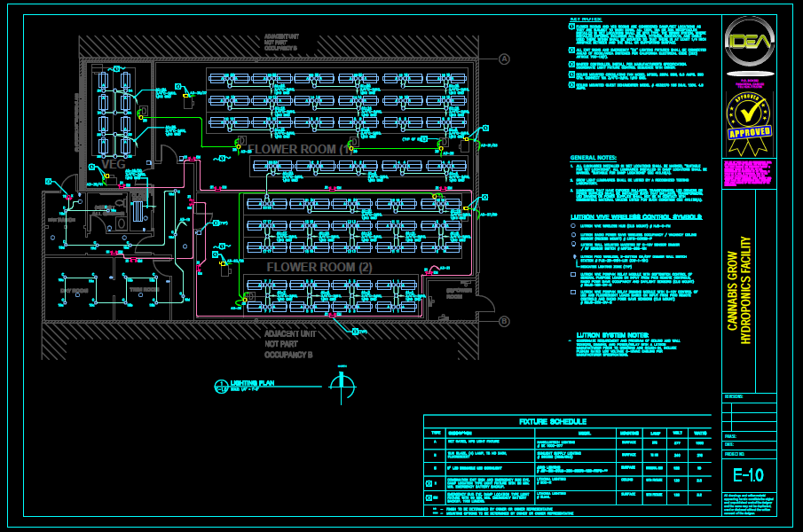803x532 pixels.
Task: Click the Lutron Vive Wireless Control Symbols heading
Action: click(x=635, y=216)
